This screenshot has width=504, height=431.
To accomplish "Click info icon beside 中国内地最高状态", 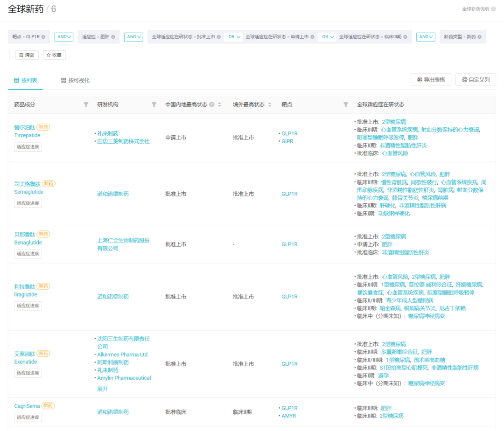I will [x=211, y=104].
